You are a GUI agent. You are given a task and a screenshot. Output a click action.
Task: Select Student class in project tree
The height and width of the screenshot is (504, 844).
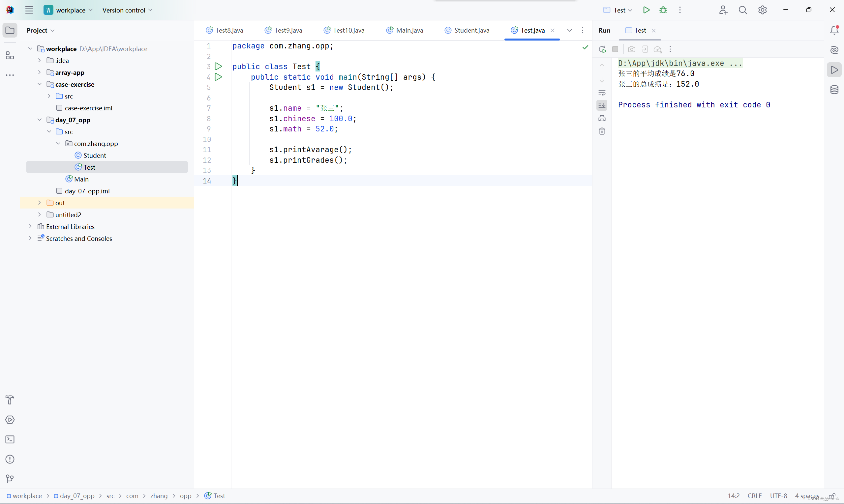pyautogui.click(x=90, y=155)
